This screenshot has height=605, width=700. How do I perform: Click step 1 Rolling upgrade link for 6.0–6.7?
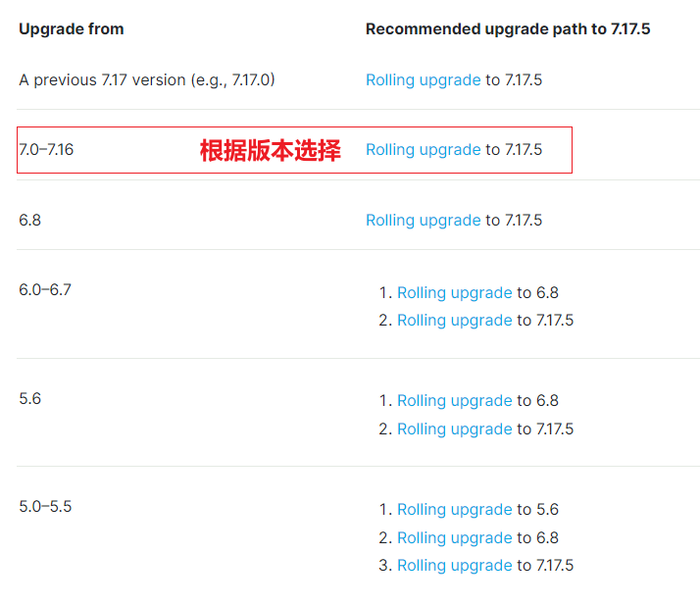[x=454, y=292]
